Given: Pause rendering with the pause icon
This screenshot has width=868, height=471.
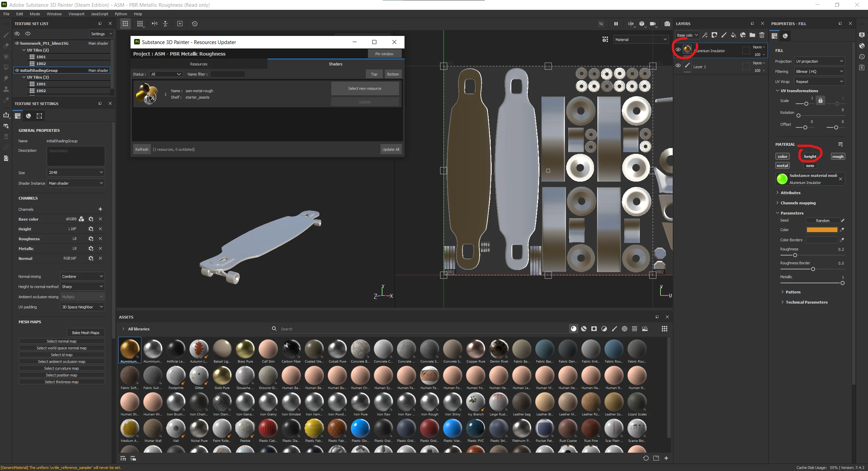Looking at the screenshot, I should coord(616,24).
